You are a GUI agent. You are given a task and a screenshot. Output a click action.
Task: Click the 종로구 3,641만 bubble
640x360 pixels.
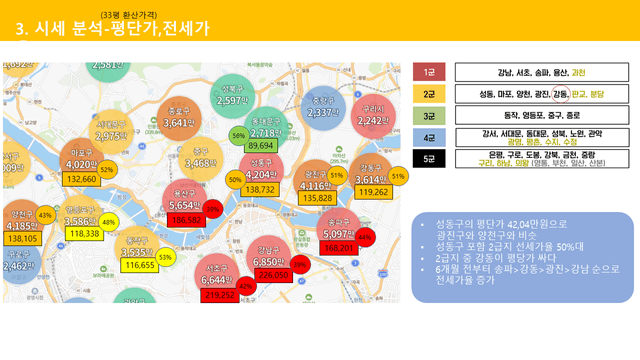tap(179, 118)
